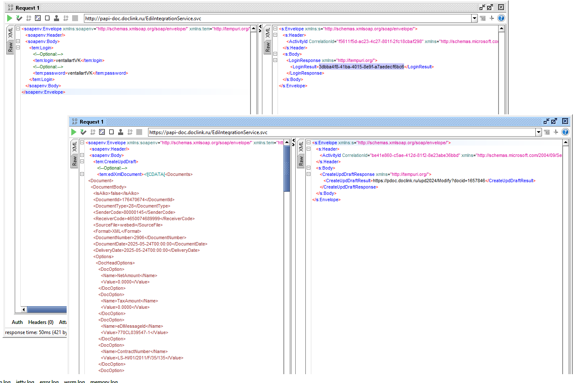
Task: Change split orientation icon in front window
Action: 547,132
